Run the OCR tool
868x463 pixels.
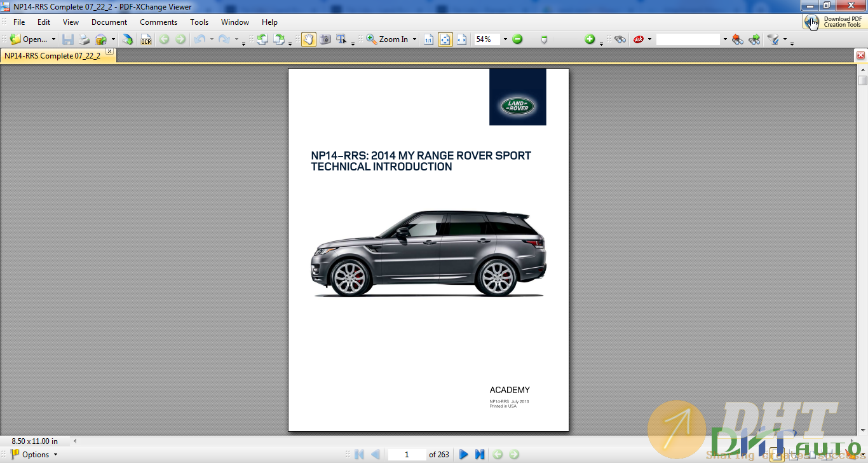[x=146, y=39]
